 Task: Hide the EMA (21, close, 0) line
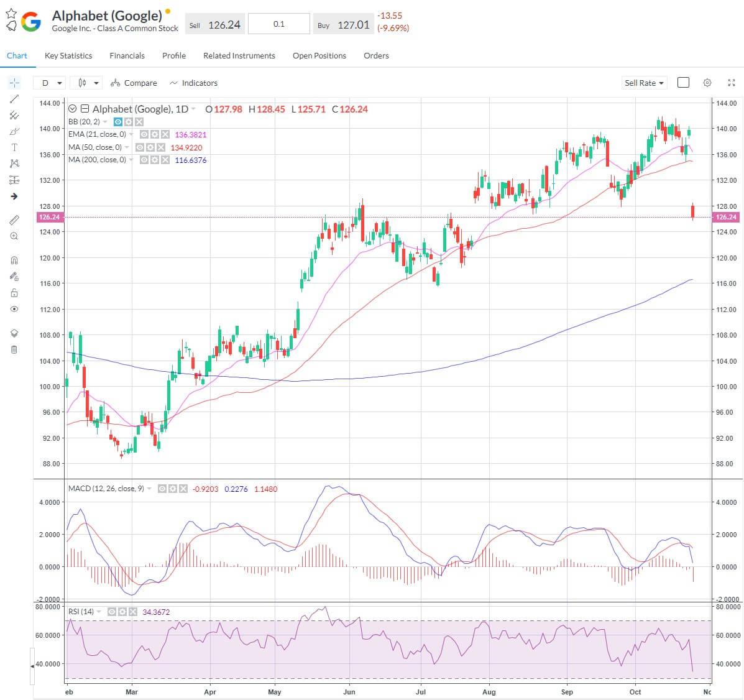144,134
